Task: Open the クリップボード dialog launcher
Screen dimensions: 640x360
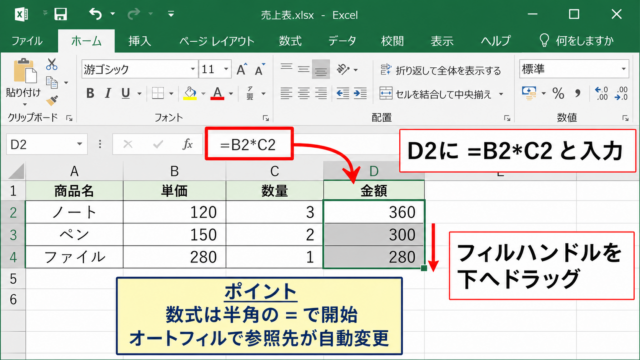Action: pos(69,118)
